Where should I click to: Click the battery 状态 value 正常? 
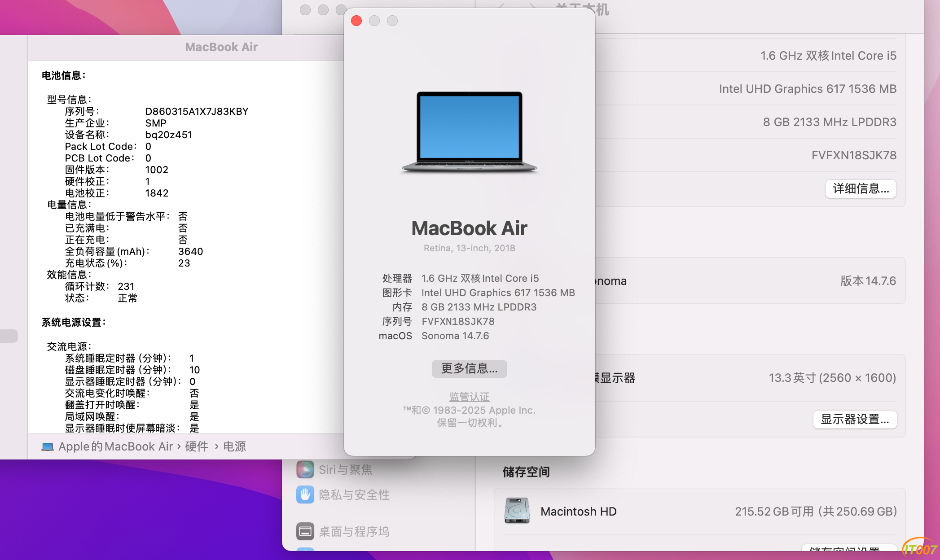click(127, 298)
